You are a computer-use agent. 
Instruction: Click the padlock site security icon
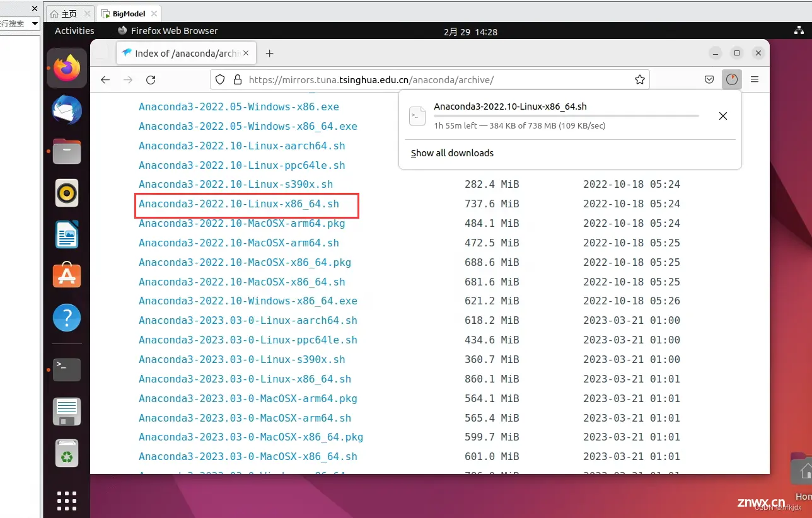(x=238, y=80)
